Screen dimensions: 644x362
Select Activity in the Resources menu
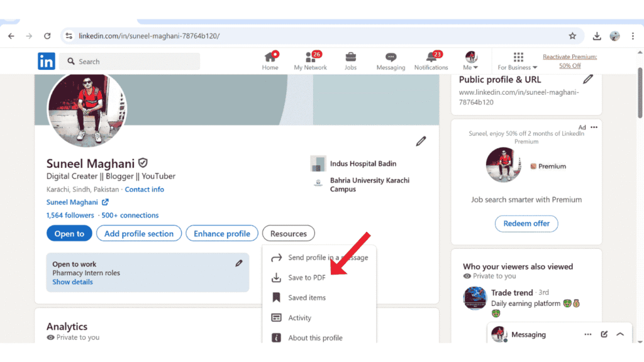tap(299, 318)
